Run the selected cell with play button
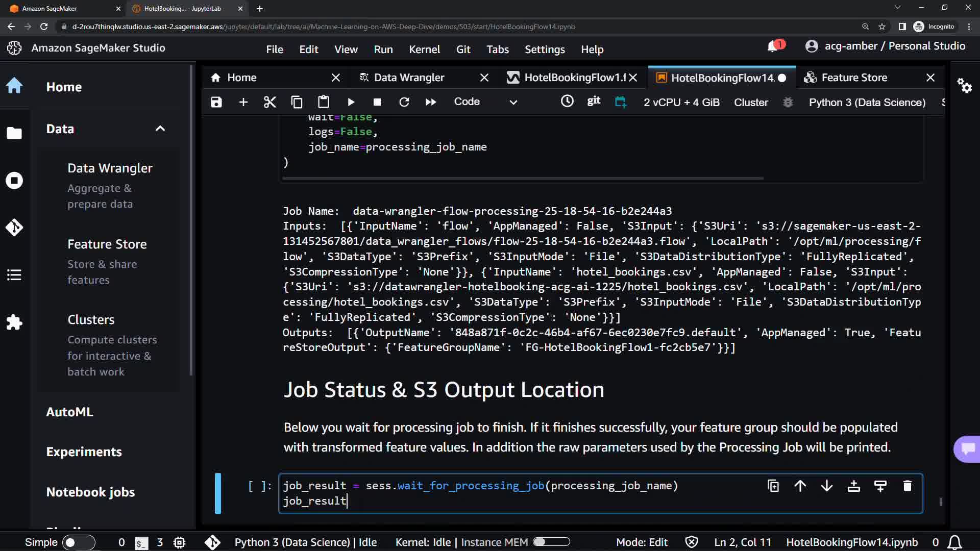The height and width of the screenshot is (551, 980). [x=351, y=102]
